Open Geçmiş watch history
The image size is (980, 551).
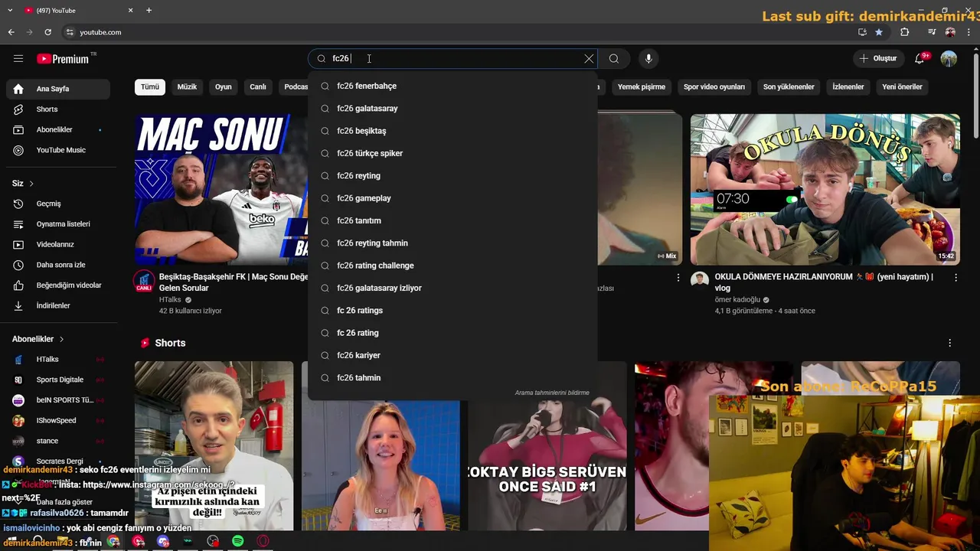(58, 204)
